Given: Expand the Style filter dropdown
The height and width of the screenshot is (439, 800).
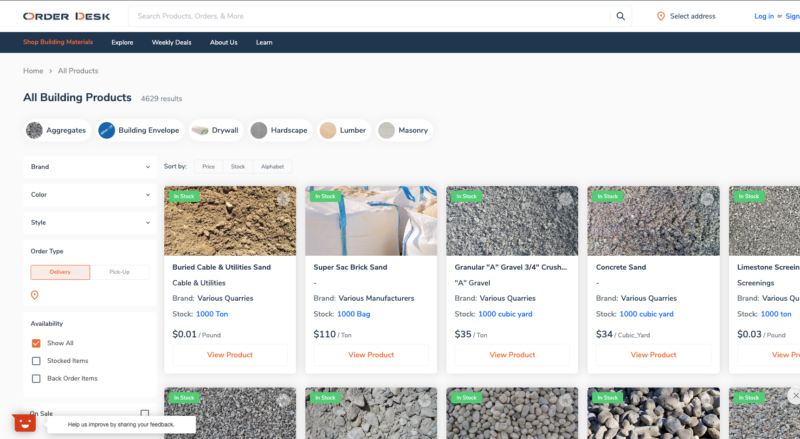Looking at the screenshot, I should [90, 223].
